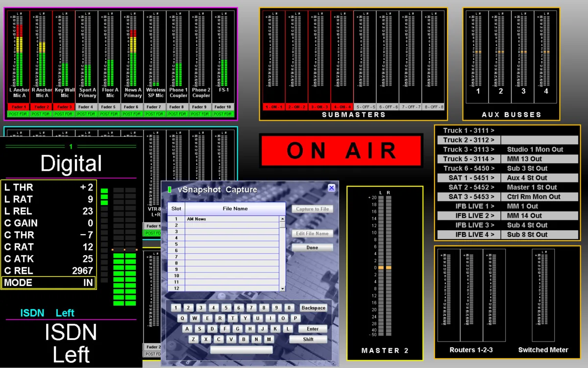Open the Truck 3 - 3113 routing source
Screen dimensions: 588x368
[x=468, y=149]
